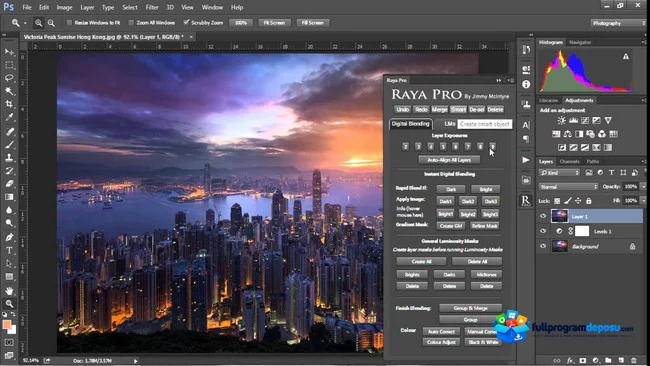Click the Zoom In option icon
Screen dimensions: 650x366
point(38,23)
